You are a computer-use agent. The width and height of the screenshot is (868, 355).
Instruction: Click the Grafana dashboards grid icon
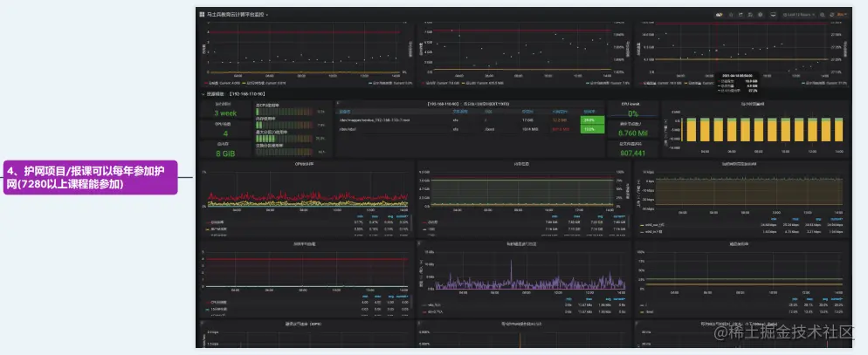(x=202, y=14)
